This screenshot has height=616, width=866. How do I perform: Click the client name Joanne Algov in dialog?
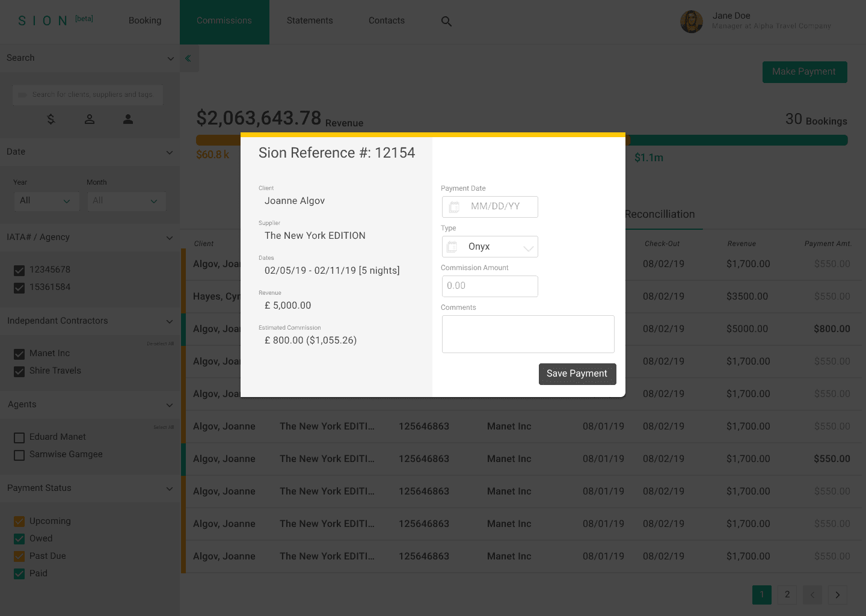click(295, 201)
